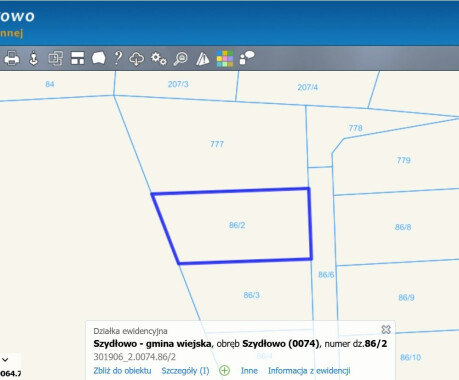Expand the chevron at bottom left
Viewport: 459px width, 380px height.
point(5,360)
